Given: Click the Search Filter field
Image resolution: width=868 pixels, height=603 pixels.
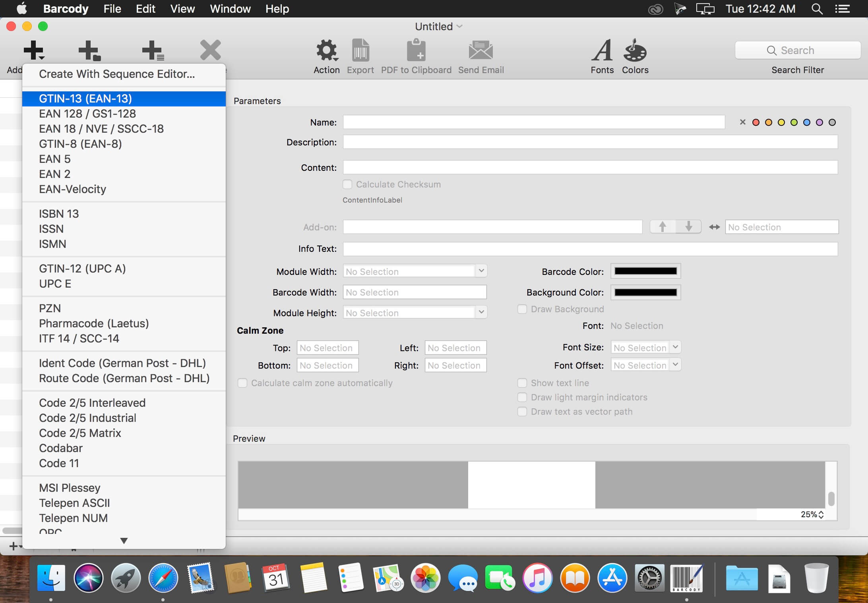Looking at the screenshot, I should 798,50.
